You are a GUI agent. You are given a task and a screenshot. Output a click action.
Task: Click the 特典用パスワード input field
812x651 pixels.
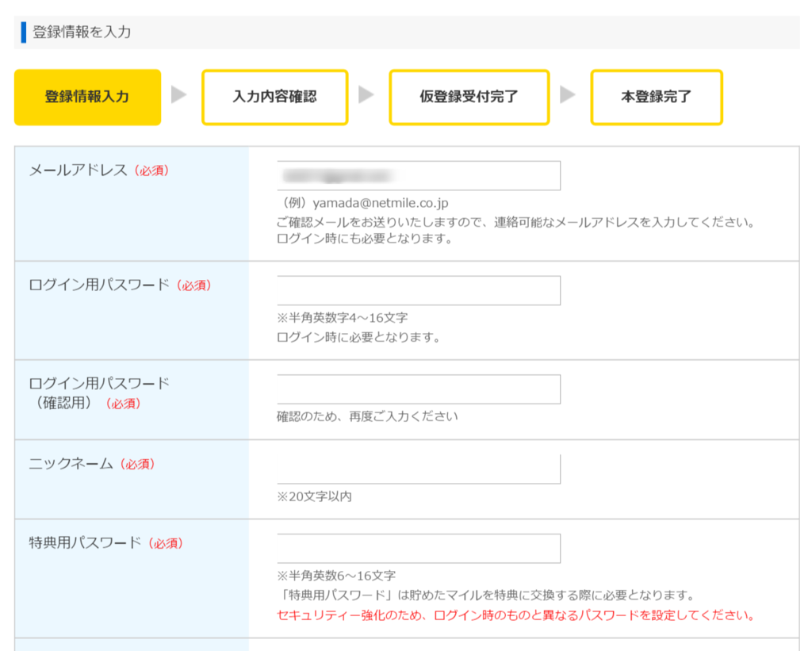tap(419, 548)
